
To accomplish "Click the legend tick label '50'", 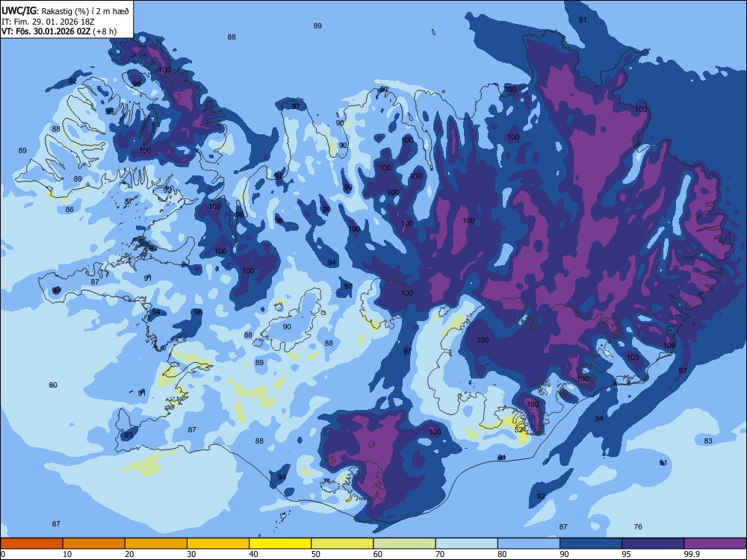I will (x=316, y=554).
